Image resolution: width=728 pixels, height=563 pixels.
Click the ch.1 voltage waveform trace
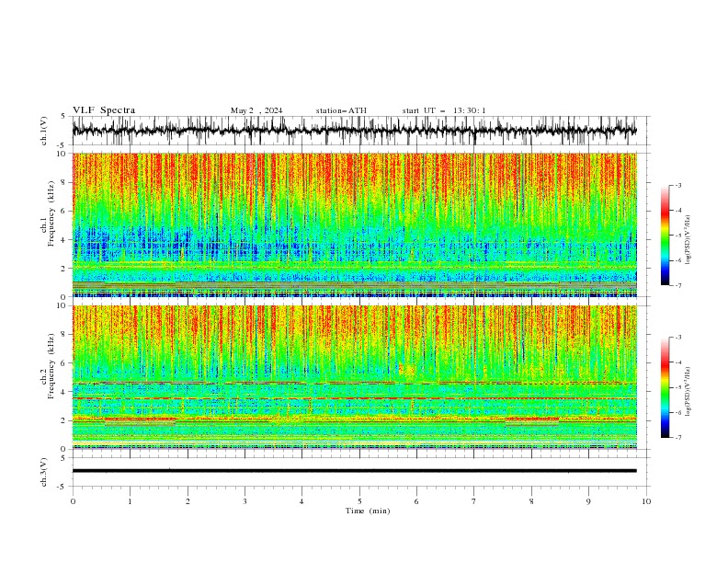pos(354,131)
